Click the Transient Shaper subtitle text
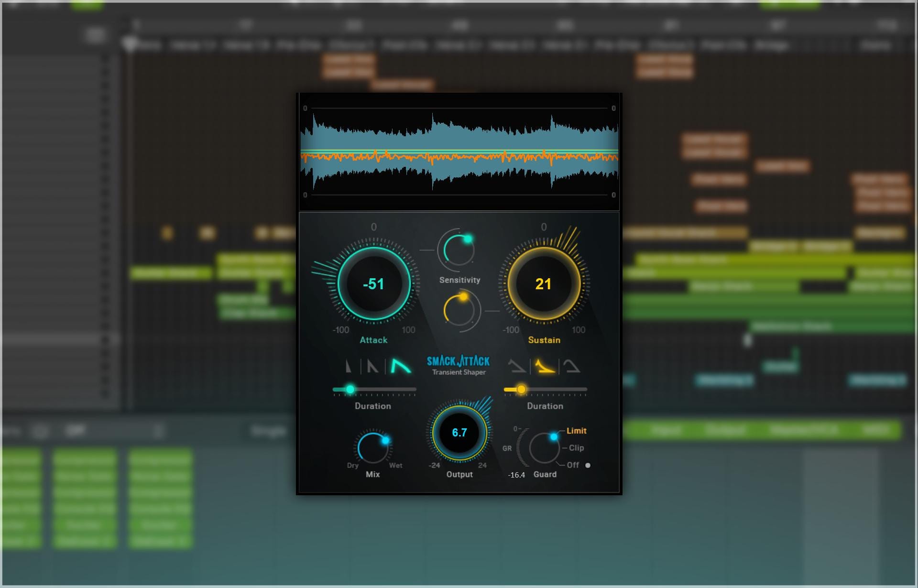The image size is (918, 588). 459,372
